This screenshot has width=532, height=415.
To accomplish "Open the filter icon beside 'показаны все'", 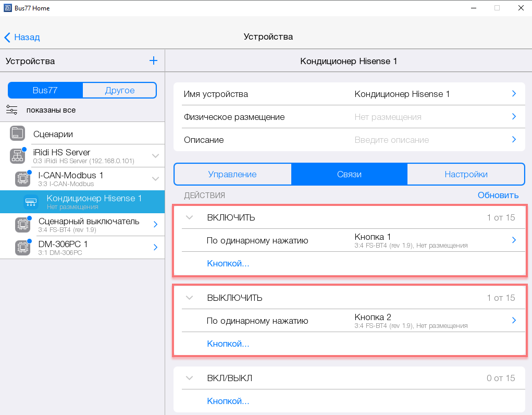I will point(12,110).
